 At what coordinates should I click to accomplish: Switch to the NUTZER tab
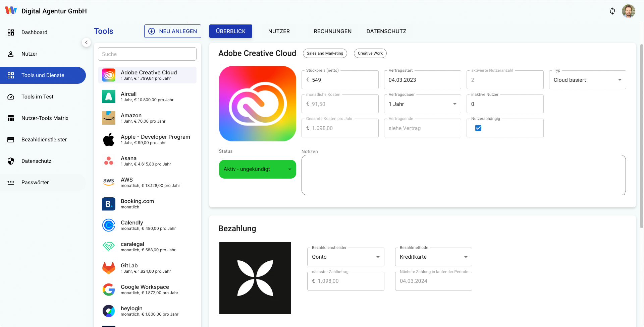click(x=279, y=31)
